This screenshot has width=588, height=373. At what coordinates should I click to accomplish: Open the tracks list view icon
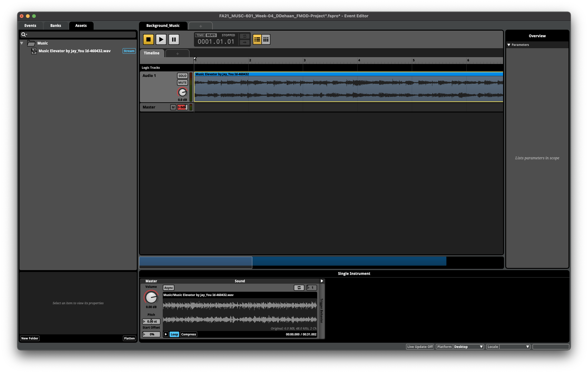(x=257, y=39)
